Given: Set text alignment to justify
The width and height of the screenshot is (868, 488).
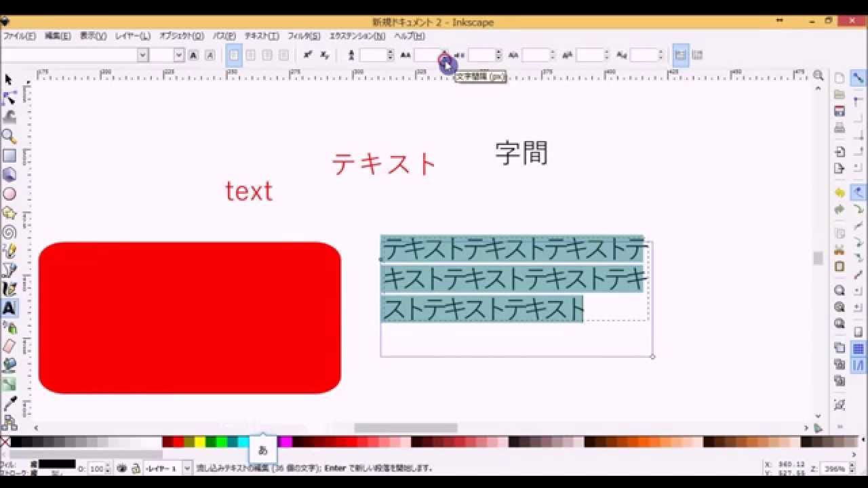Looking at the screenshot, I should pos(283,56).
